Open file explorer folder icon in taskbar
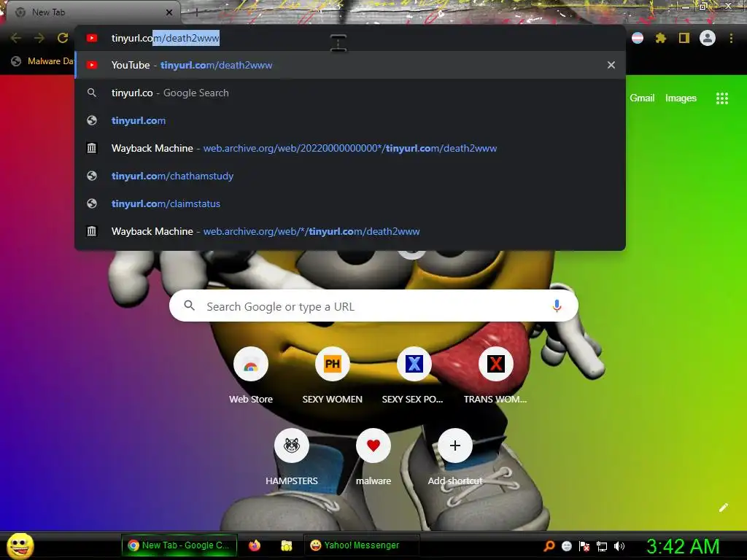The width and height of the screenshot is (747, 560). 286,545
